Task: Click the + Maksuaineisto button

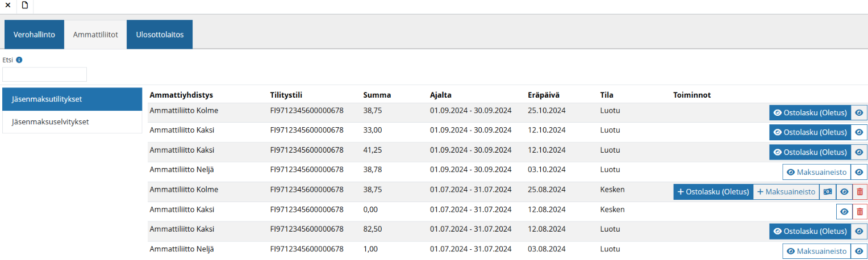Action: click(x=786, y=192)
